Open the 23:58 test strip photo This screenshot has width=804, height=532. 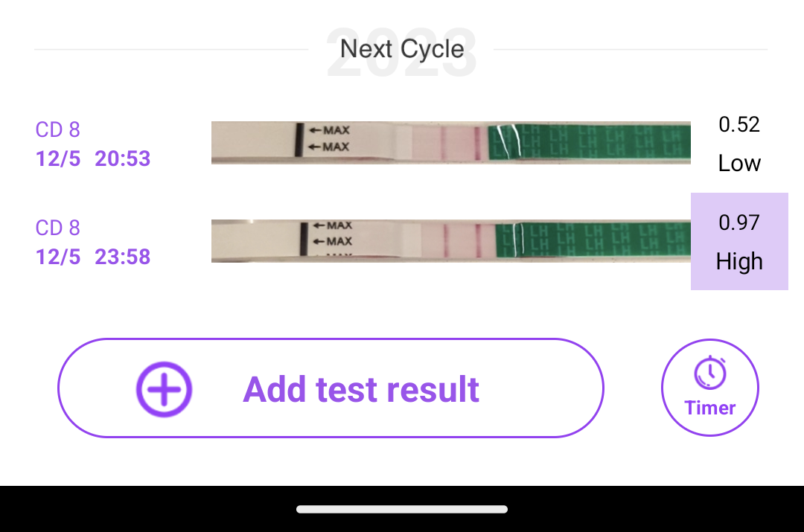point(450,241)
